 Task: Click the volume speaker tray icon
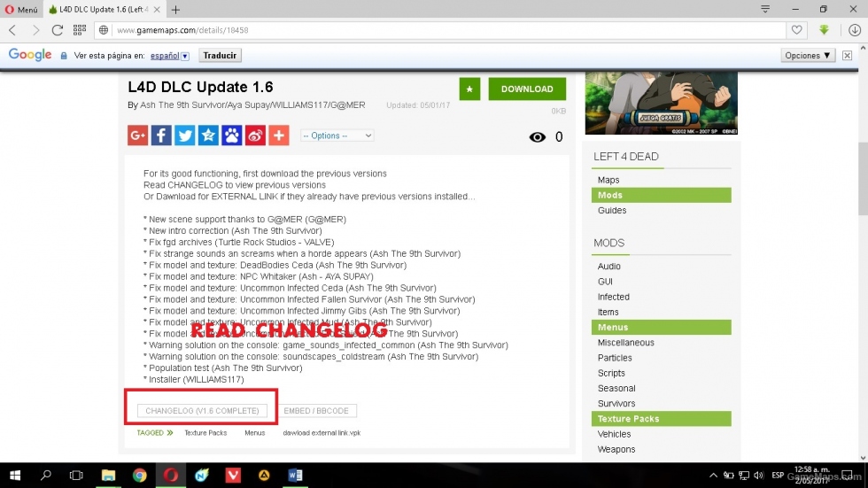(759, 476)
